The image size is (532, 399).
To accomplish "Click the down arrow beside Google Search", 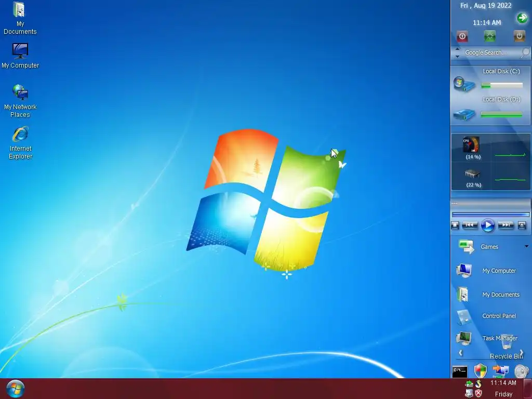I will (x=457, y=56).
